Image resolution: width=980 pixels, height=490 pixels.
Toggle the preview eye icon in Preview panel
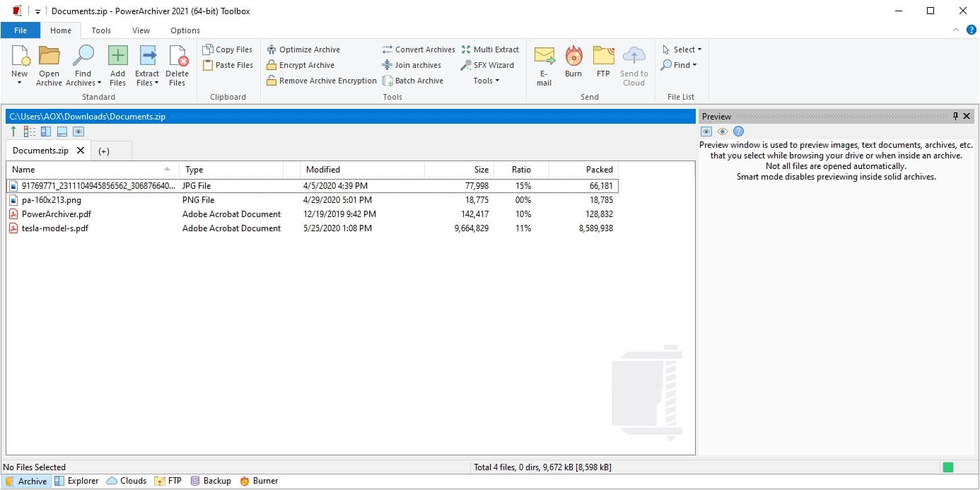point(722,132)
